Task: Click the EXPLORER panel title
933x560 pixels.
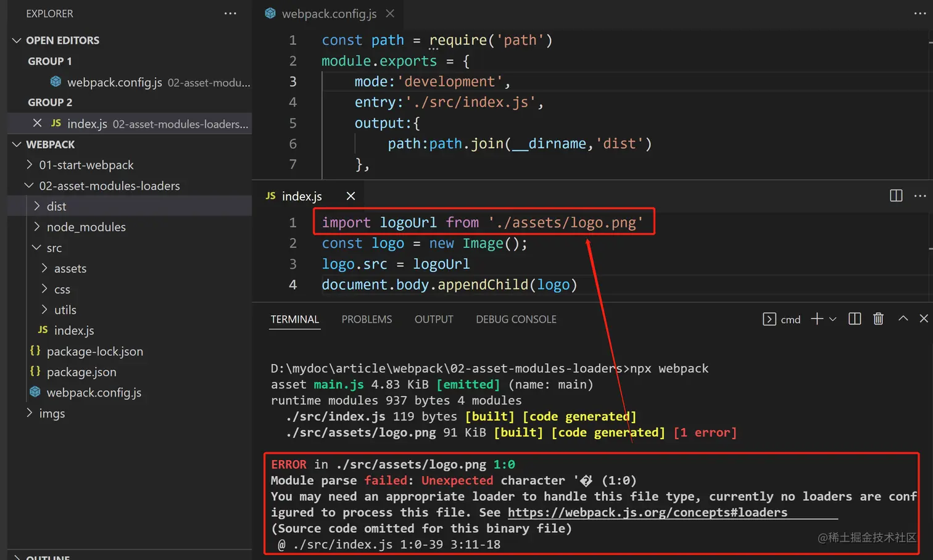Action: pyautogui.click(x=49, y=14)
